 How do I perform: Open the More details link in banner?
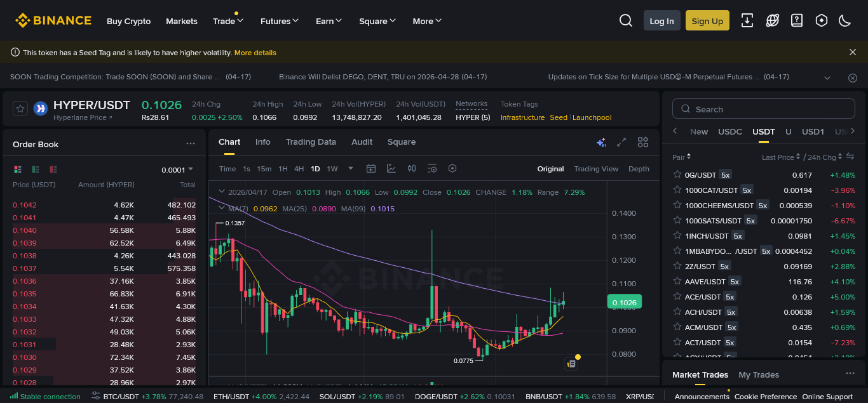coord(255,53)
